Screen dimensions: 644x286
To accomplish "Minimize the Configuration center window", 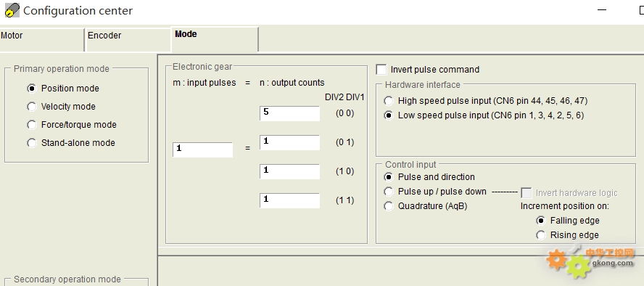I will click(x=602, y=10).
